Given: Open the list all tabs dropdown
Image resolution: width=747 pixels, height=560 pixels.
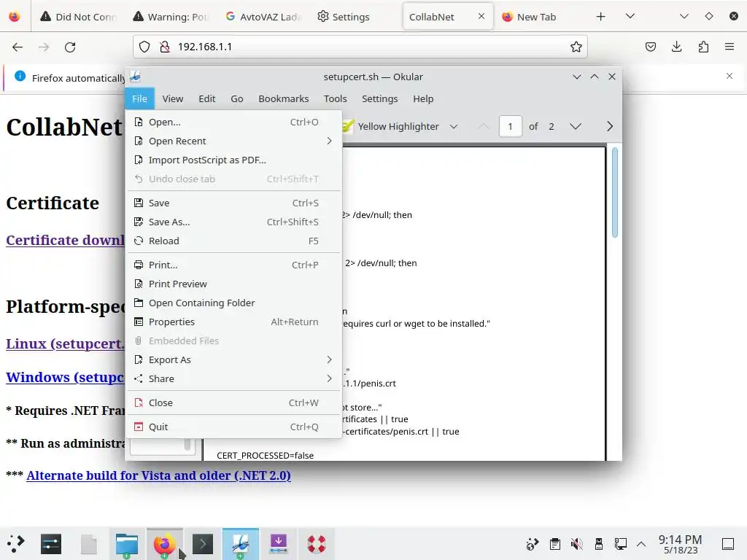Looking at the screenshot, I should click(x=630, y=17).
